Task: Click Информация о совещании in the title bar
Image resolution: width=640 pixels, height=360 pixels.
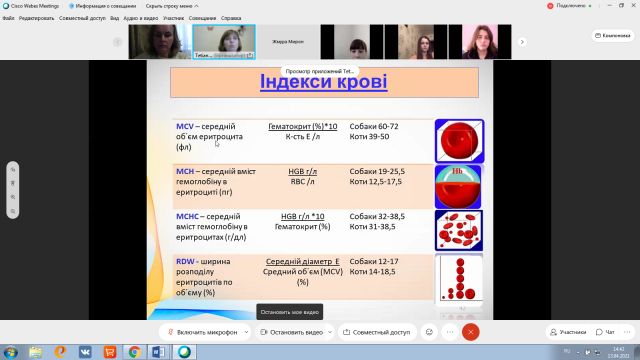Action: point(102,6)
